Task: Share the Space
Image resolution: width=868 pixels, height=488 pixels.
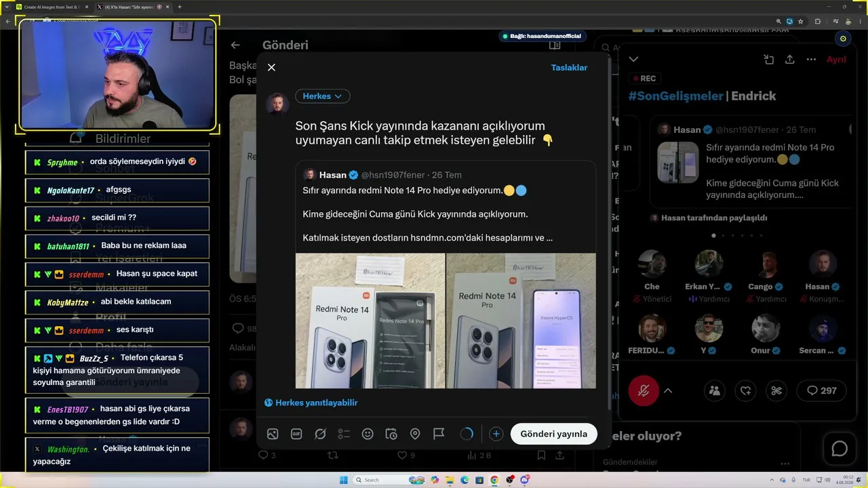Action: click(x=790, y=60)
